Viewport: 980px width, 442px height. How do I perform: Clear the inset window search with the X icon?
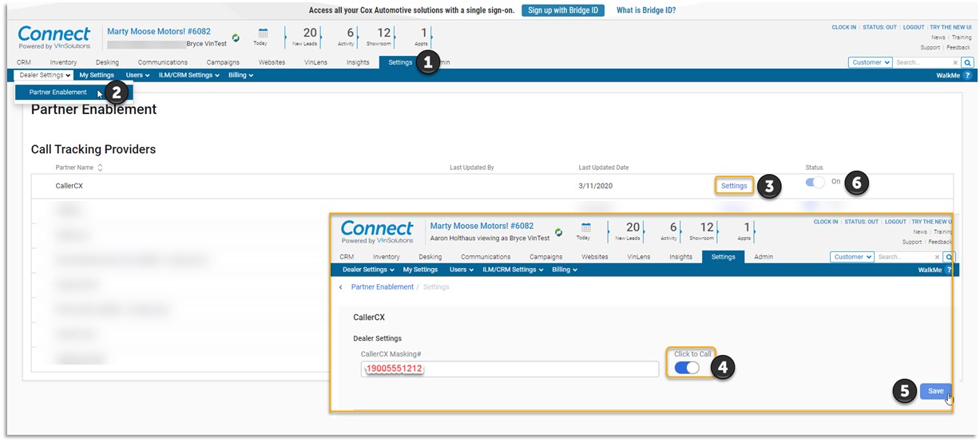pos(937,257)
